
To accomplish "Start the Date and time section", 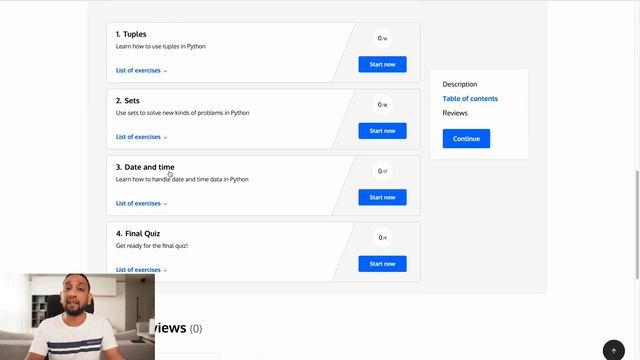I will click(382, 198).
